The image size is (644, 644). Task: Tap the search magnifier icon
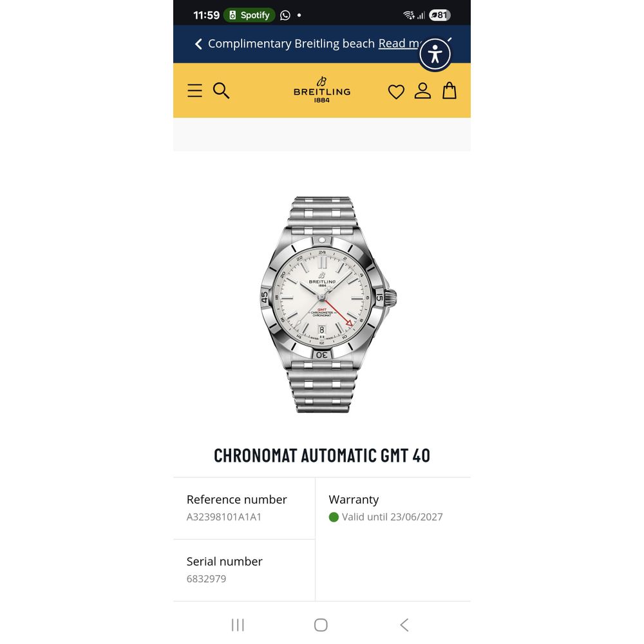221,90
